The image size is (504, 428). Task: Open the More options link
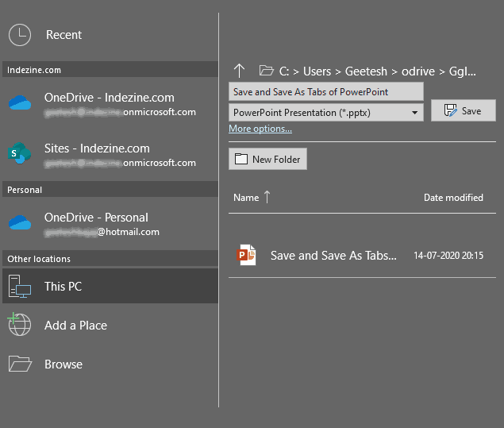pyautogui.click(x=260, y=129)
